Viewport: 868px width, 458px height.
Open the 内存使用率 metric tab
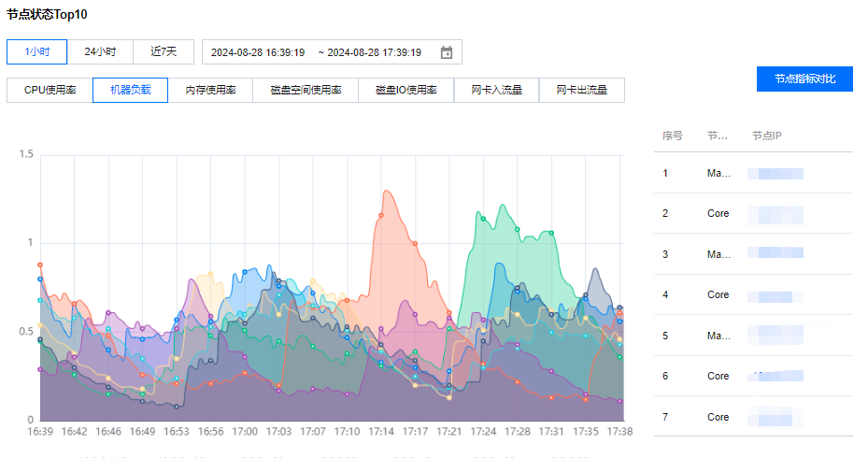[210, 91]
